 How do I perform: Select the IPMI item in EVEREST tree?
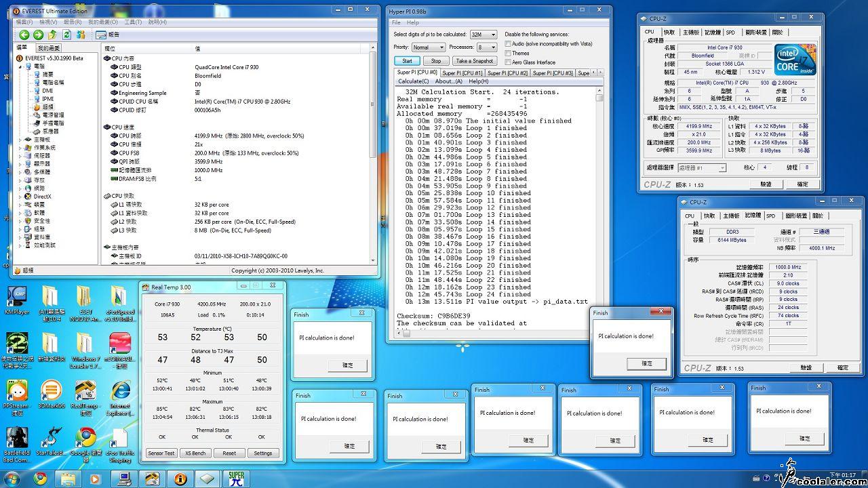click(47, 98)
